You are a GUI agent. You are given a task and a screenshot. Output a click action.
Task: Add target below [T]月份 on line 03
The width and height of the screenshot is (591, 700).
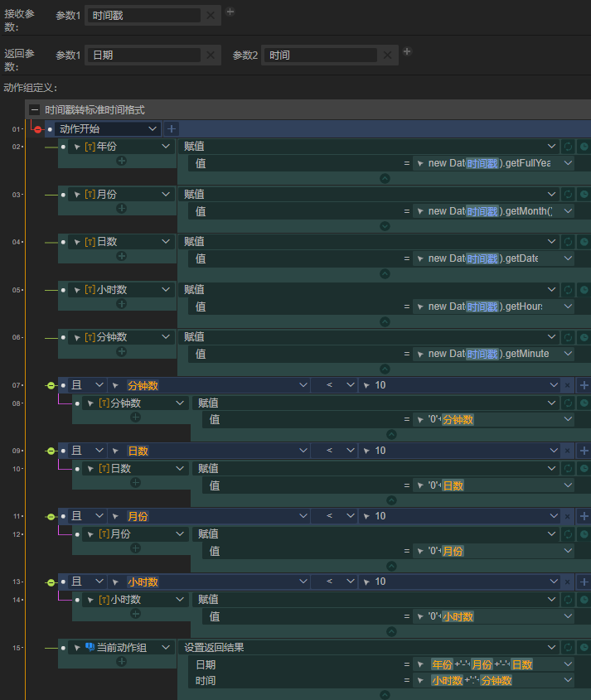[122, 209]
